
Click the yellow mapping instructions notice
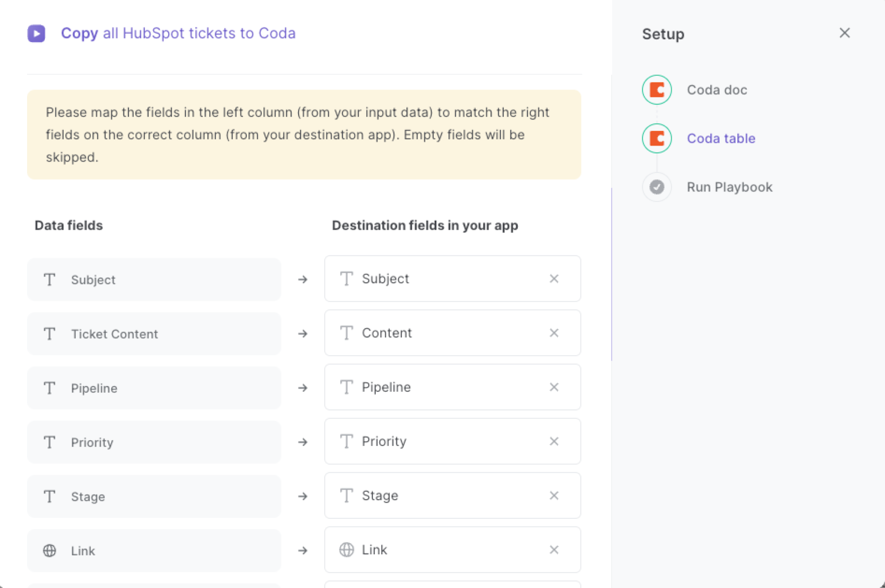[304, 135]
